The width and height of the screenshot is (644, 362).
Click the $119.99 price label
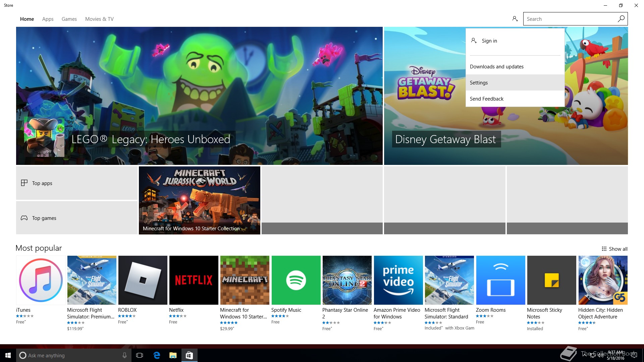pos(75,328)
